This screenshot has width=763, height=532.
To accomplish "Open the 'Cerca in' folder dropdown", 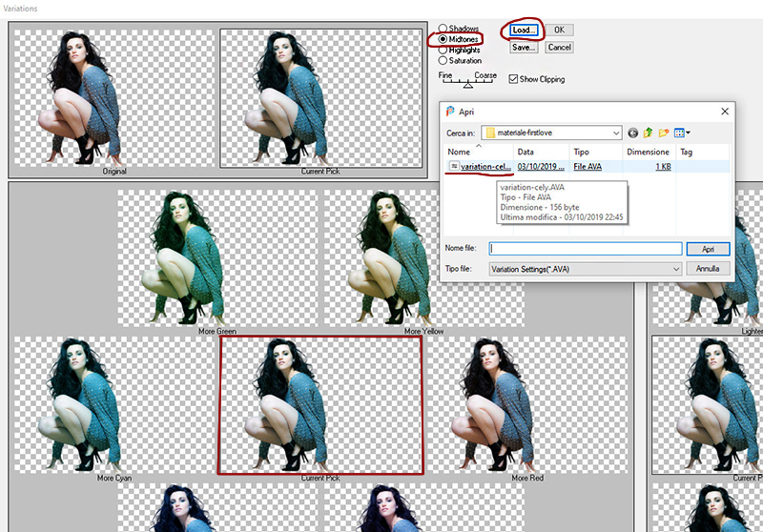I will 615,133.
